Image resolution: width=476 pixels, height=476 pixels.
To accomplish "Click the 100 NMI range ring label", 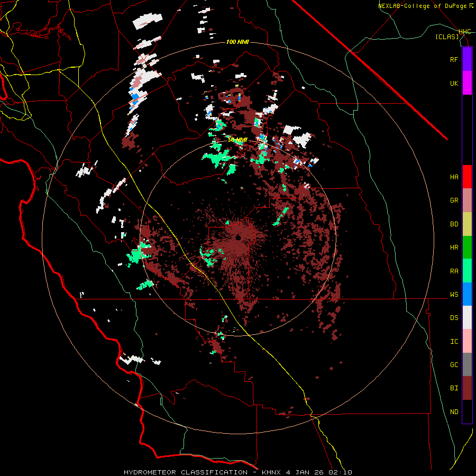I will 237,42.
